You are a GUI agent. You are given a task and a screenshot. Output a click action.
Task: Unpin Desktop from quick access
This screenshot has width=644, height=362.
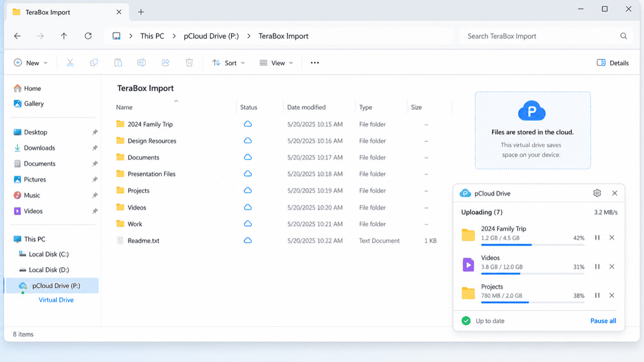coord(95,132)
